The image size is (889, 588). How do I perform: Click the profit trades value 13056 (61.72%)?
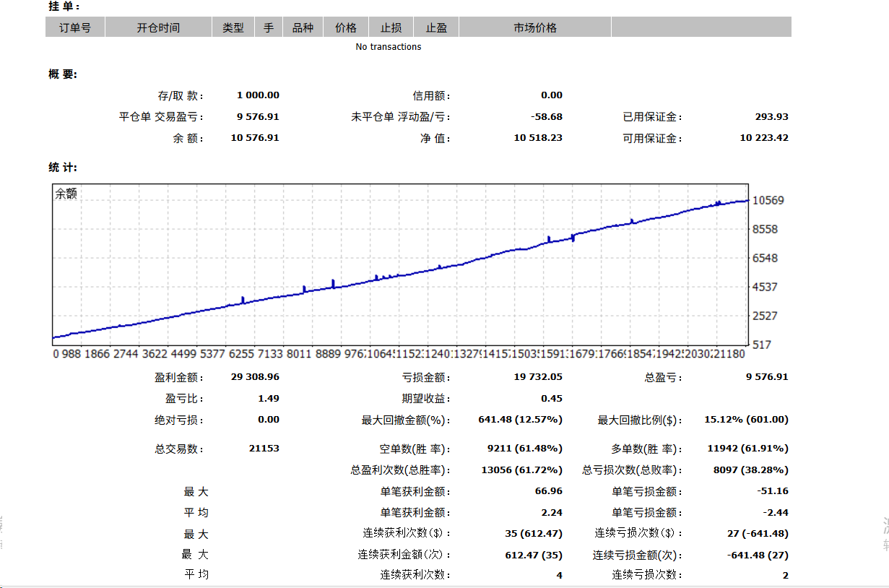point(521,470)
